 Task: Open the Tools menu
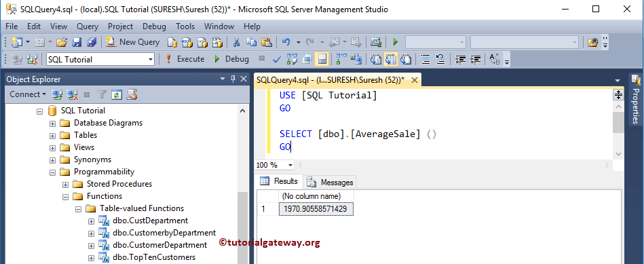pyautogui.click(x=185, y=26)
